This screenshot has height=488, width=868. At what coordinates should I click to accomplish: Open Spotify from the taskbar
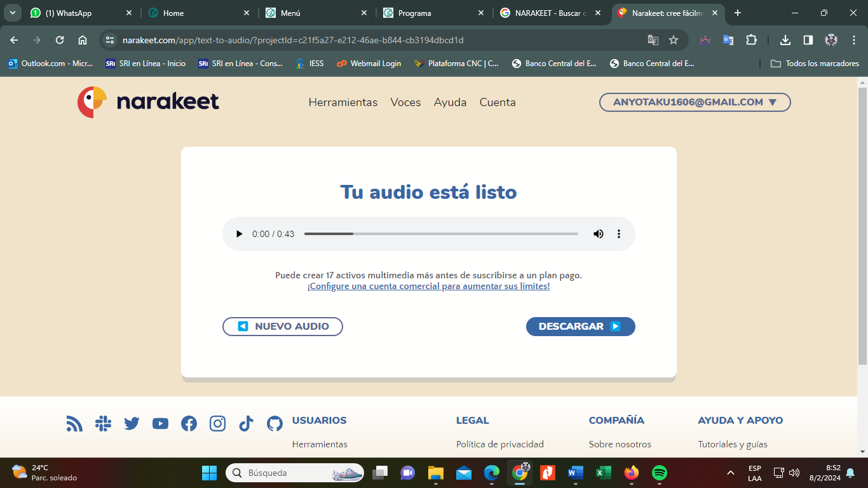point(660,473)
